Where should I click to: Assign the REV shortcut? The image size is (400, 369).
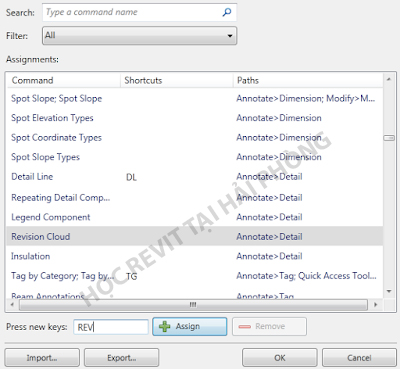tap(189, 326)
